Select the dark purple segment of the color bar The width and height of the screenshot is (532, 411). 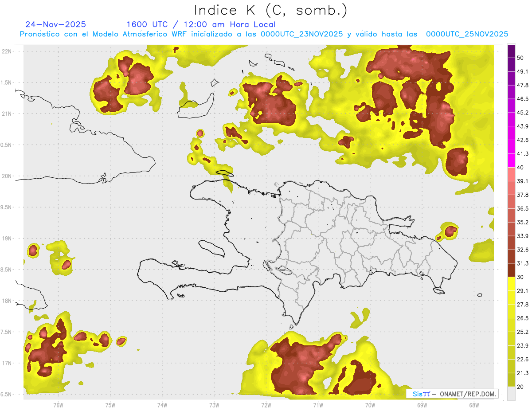(511, 51)
